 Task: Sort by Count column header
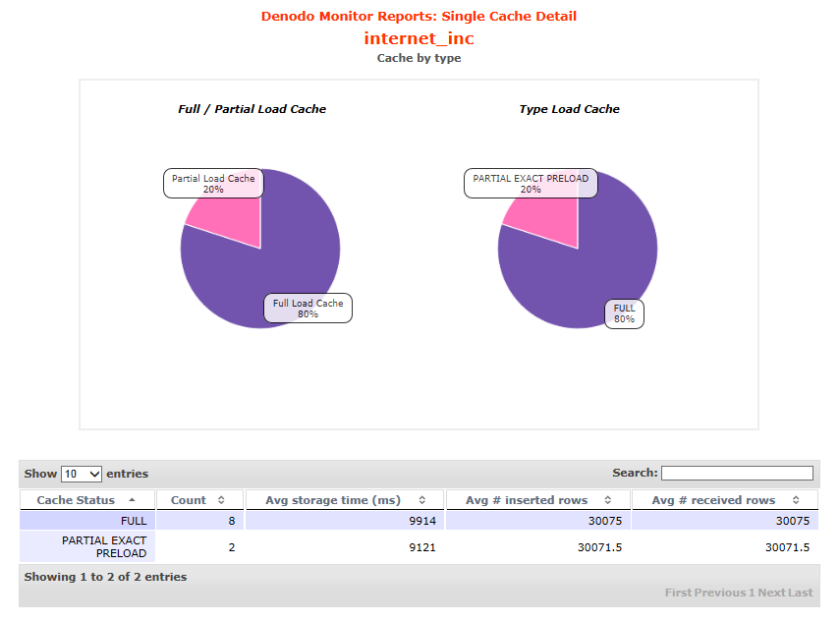(x=199, y=500)
